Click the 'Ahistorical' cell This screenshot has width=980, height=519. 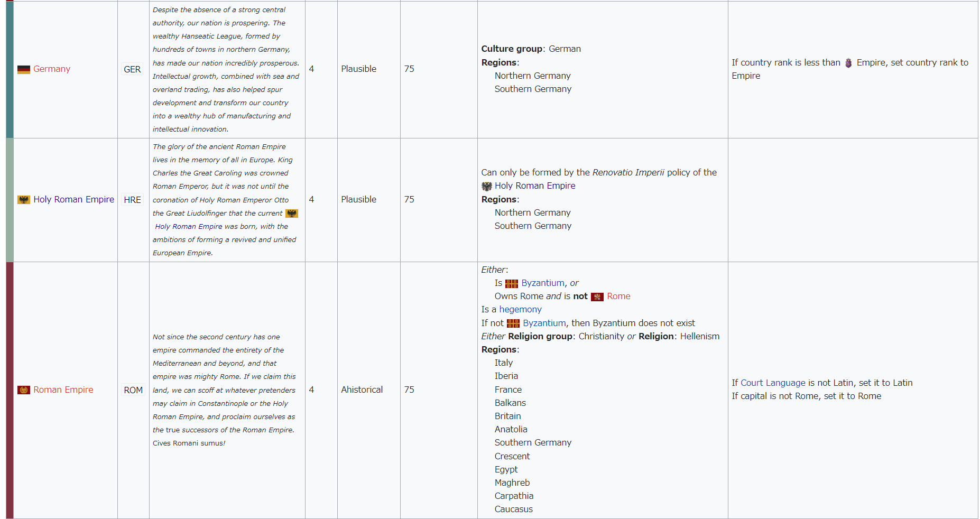coord(362,390)
